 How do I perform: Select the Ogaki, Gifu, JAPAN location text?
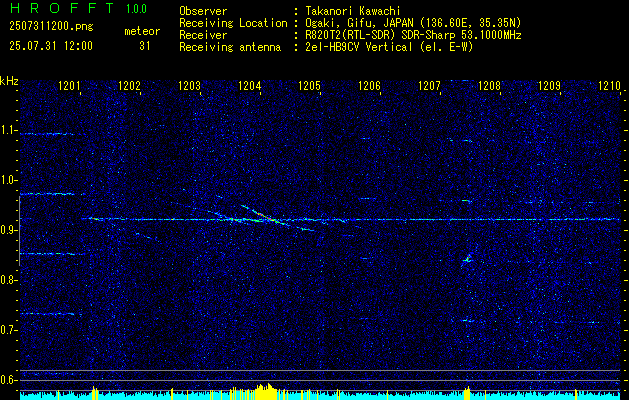pos(413,23)
